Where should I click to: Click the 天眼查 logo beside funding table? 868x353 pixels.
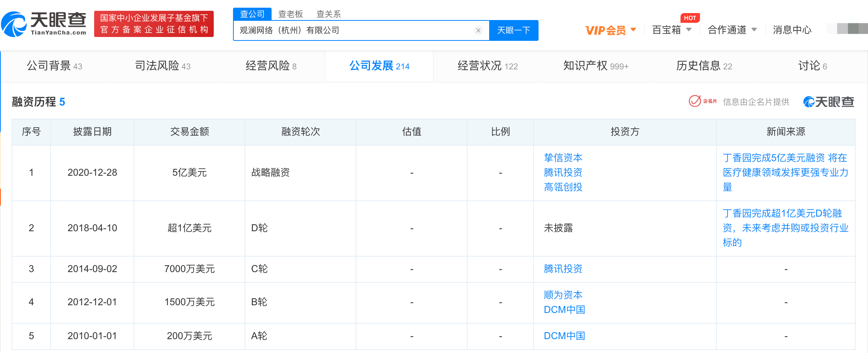[x=829, y=102]
